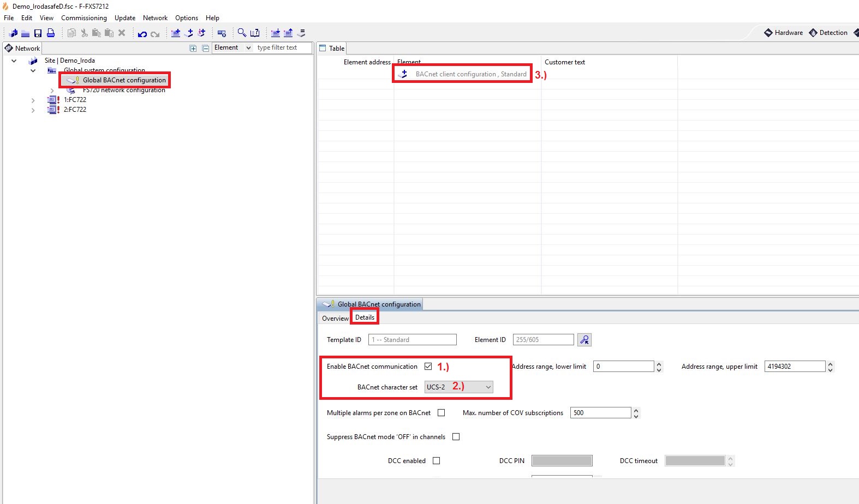859x504 pixels.
Task: Expand all tree nodes with plus icon
Action: point(193,49)
